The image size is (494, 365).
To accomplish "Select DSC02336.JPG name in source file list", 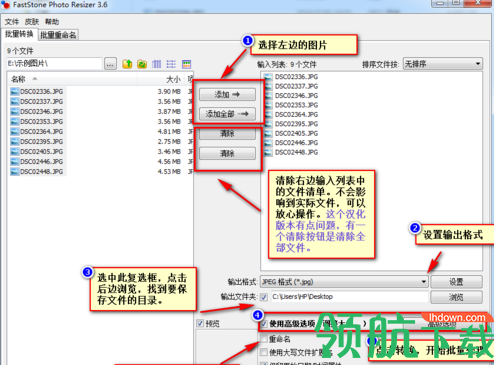I will point(42,91).
